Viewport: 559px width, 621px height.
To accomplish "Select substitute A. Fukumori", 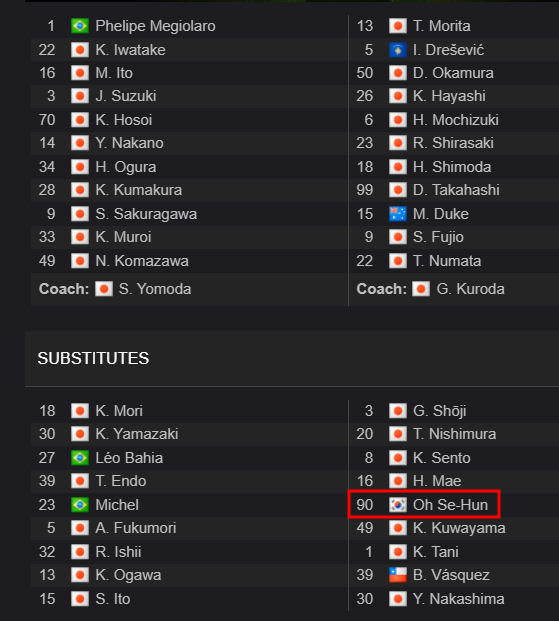I will click(135, 528).
